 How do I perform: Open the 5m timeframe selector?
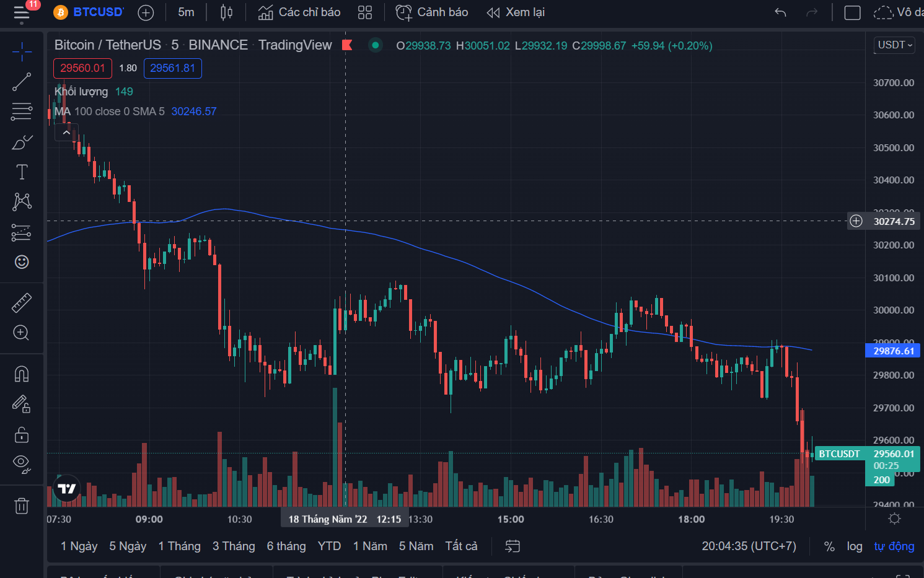(x=186, y=12)
